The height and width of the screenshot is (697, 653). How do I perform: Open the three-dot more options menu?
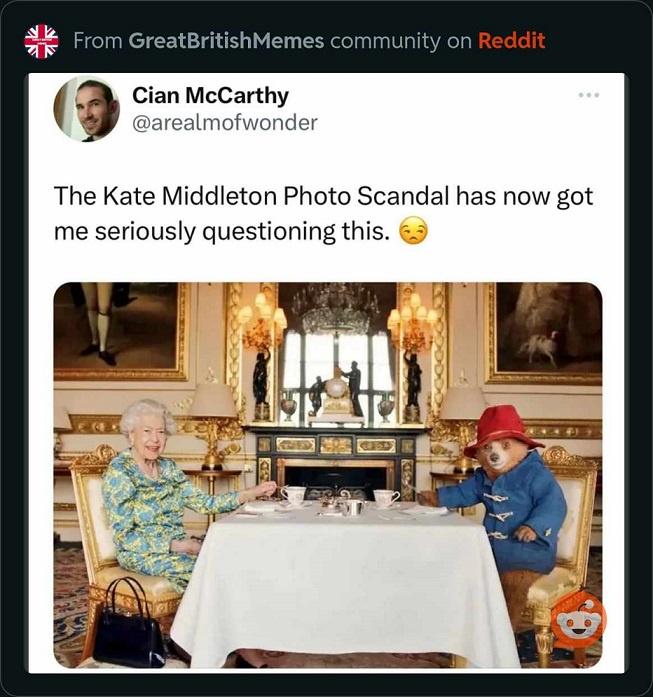coord(589,96)
